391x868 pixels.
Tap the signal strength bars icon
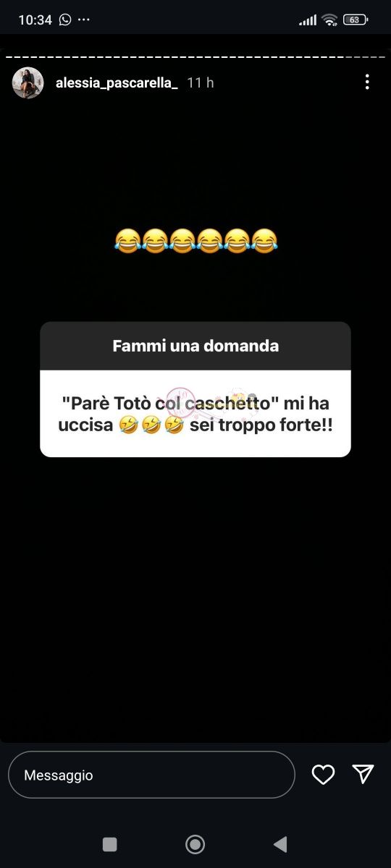[x=308, y=20]
